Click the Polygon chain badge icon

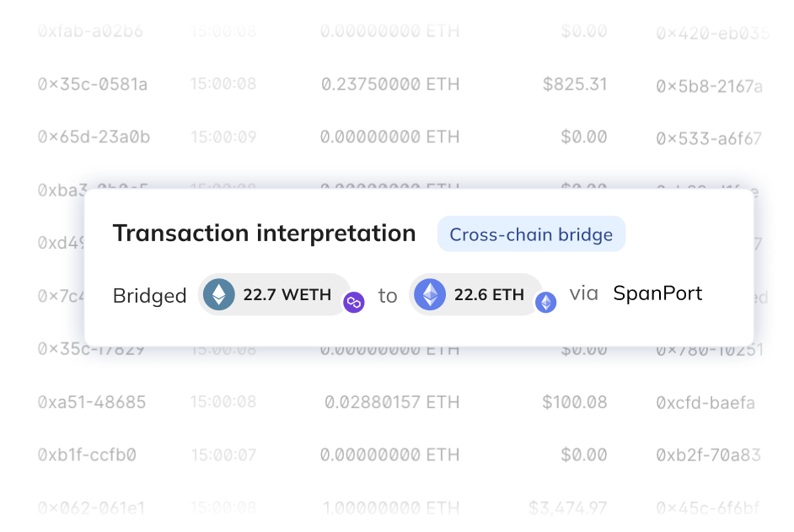[353, 302]
